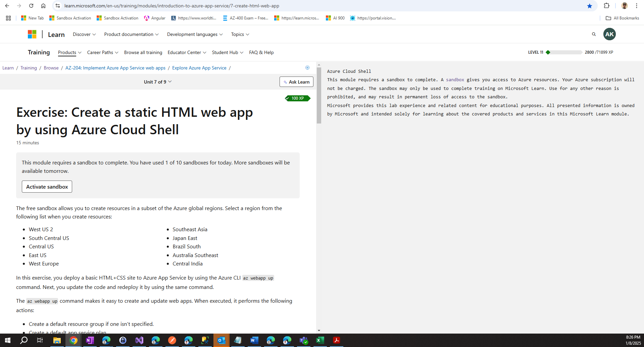Open the Windows Start menu
The image size is (644, 347).
(8, 340)
